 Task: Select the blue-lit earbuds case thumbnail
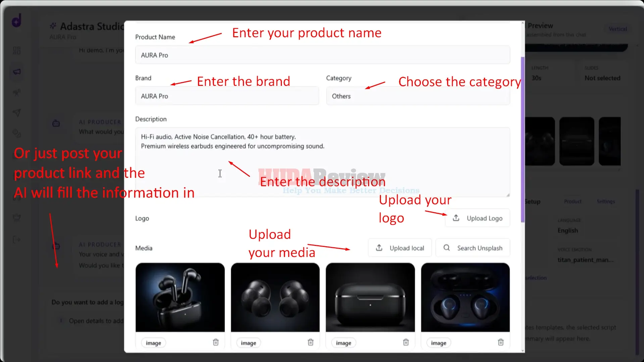pos(465,297)
